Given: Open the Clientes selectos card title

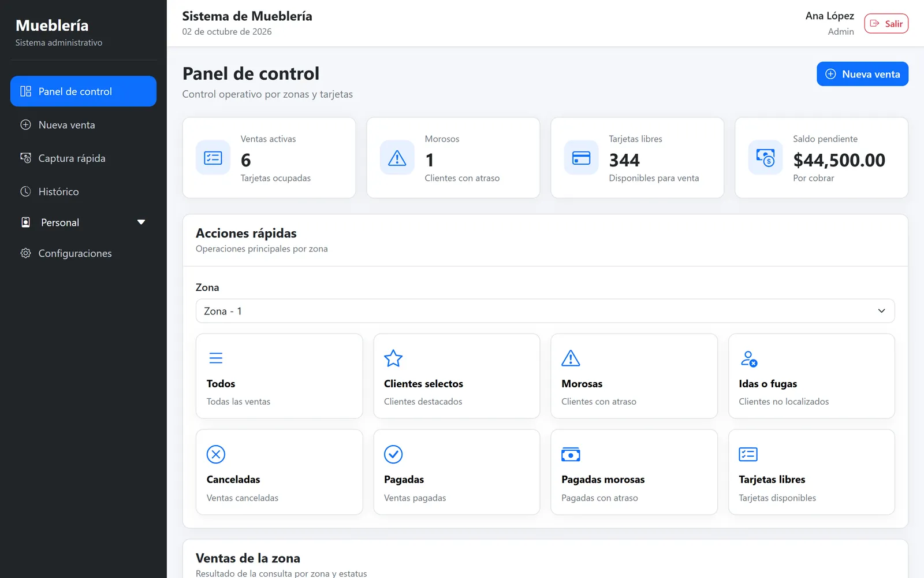Looking at the screenshot, I should [x=423, y=384].
